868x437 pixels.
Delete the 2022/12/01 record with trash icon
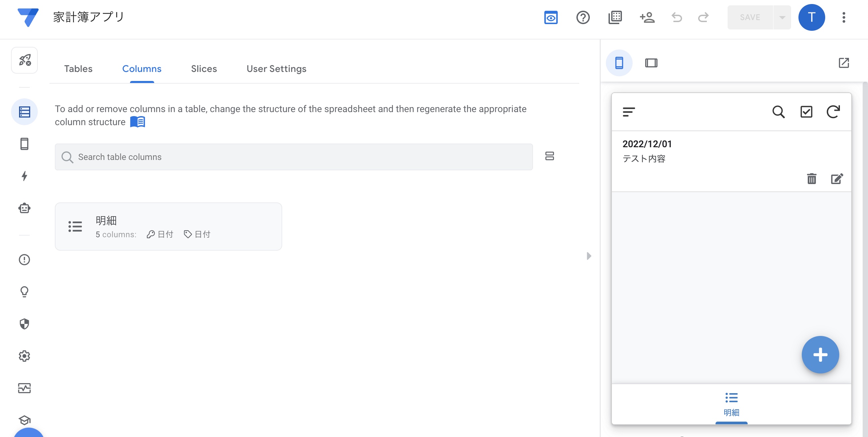(812, 179)
